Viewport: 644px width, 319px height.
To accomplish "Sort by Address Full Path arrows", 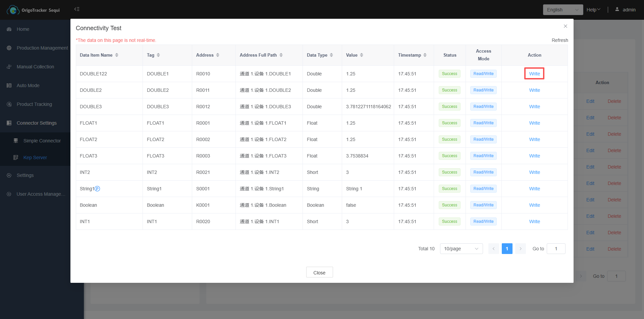I will tap(281, 55).
